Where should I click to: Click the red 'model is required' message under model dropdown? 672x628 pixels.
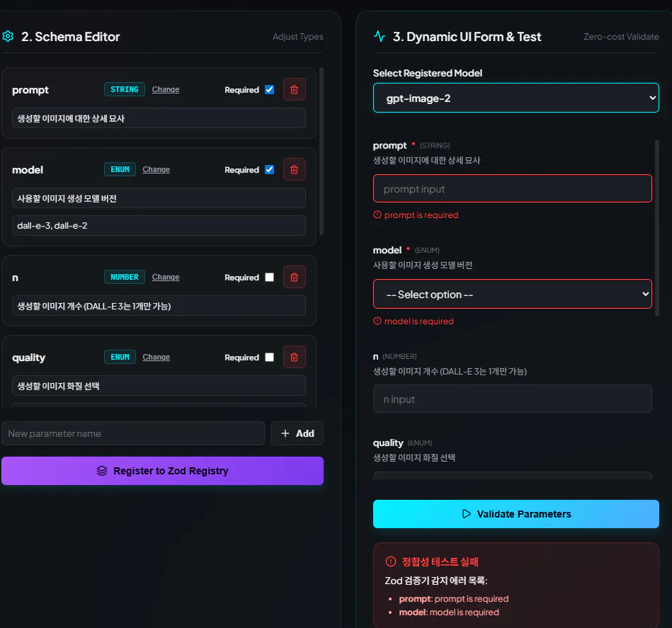pyautogui.click(x=418, y=321)
